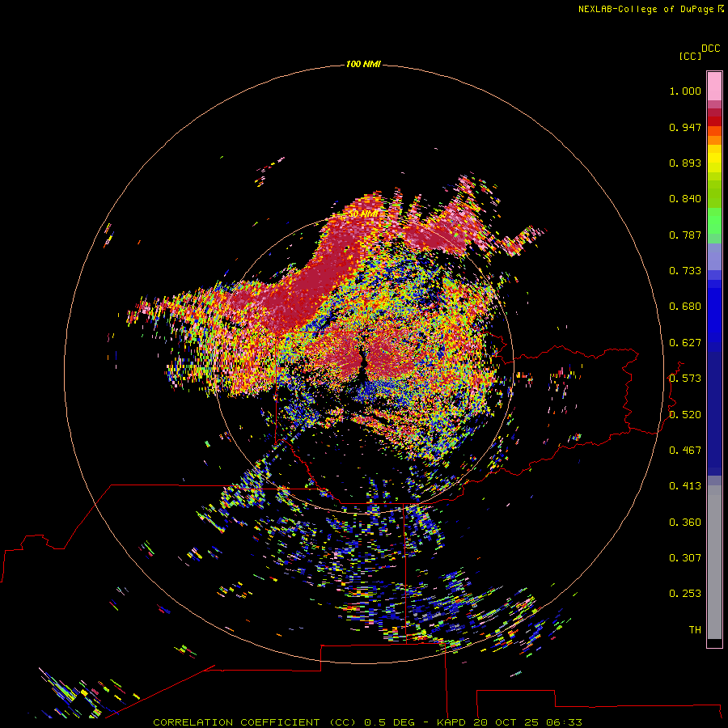This screenshot has width=728, height=728.
Task: Click the 0.947 scale value
Action: 685,127
